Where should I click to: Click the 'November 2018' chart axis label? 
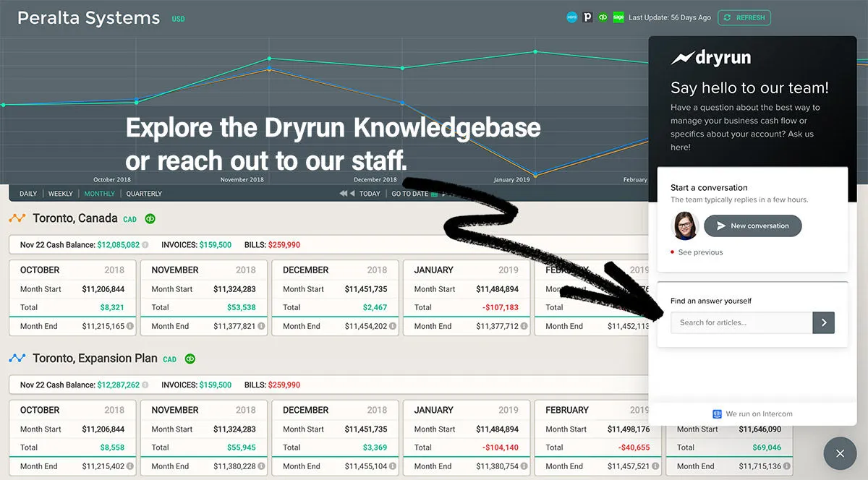tap(242, 179)
